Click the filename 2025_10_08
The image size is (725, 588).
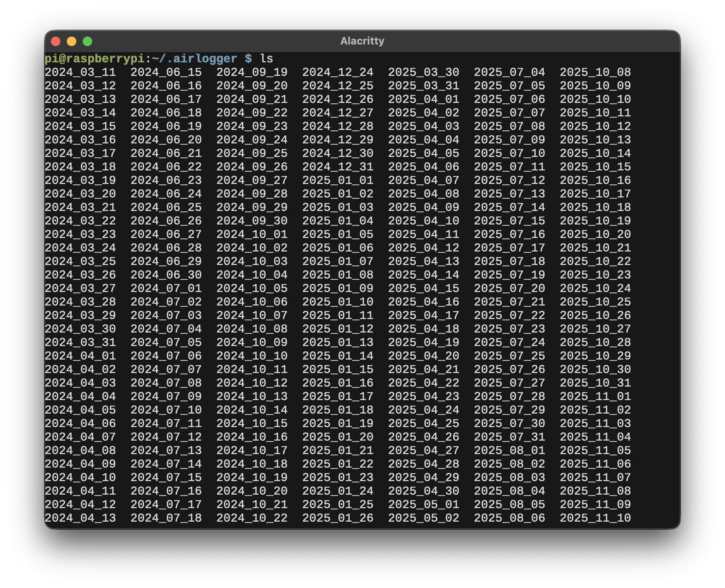pos(595,72)
